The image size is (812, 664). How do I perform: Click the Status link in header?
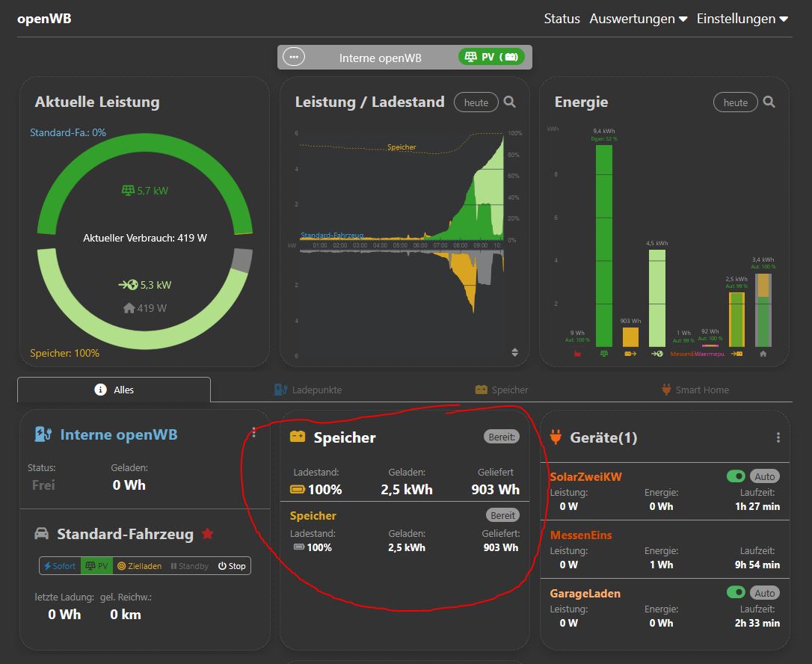[x=562, y=19]
